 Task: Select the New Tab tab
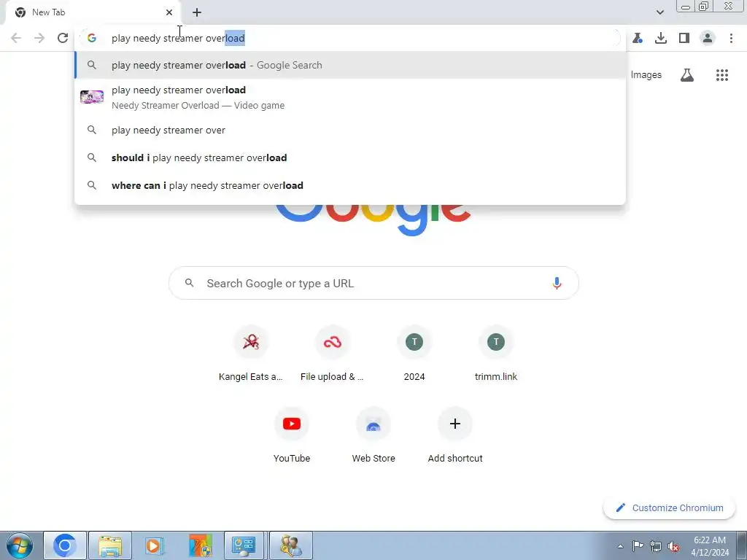coord(93,12)
